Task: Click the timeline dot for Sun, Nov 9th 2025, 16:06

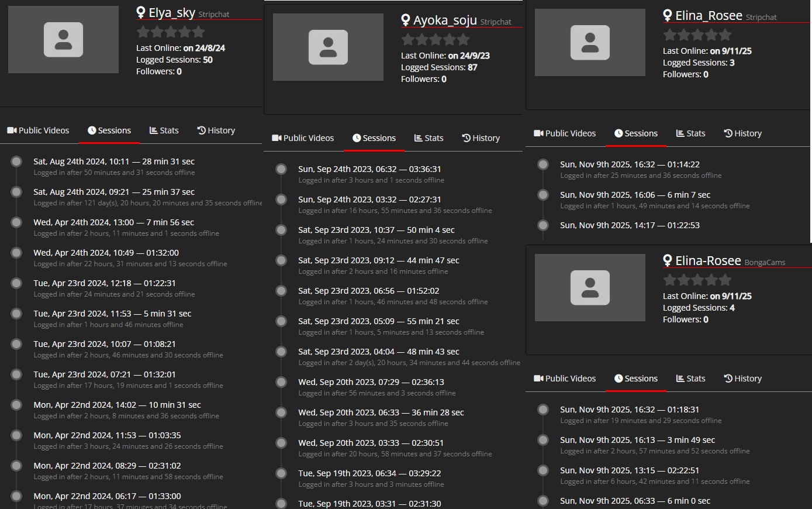Action: 543,195
